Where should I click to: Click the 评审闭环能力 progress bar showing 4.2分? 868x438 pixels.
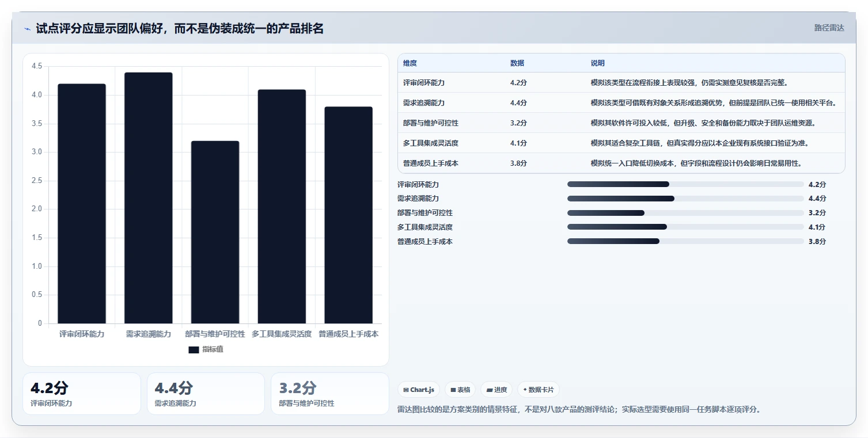click(685, 184)
